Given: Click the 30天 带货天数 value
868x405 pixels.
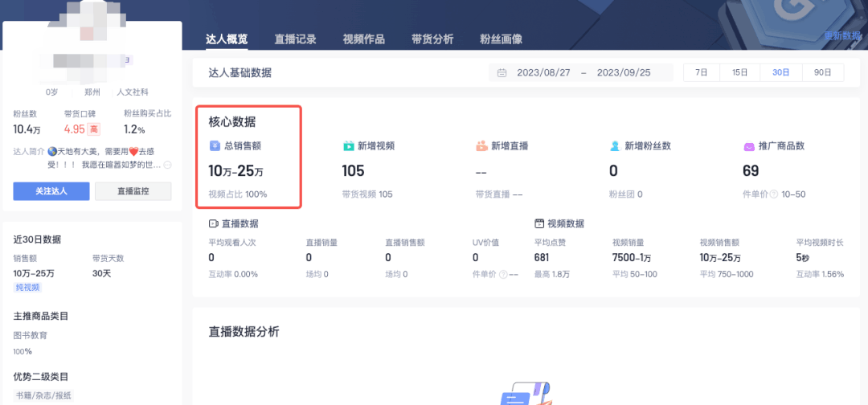Looking at the screenshot, I should pos(102,273).
